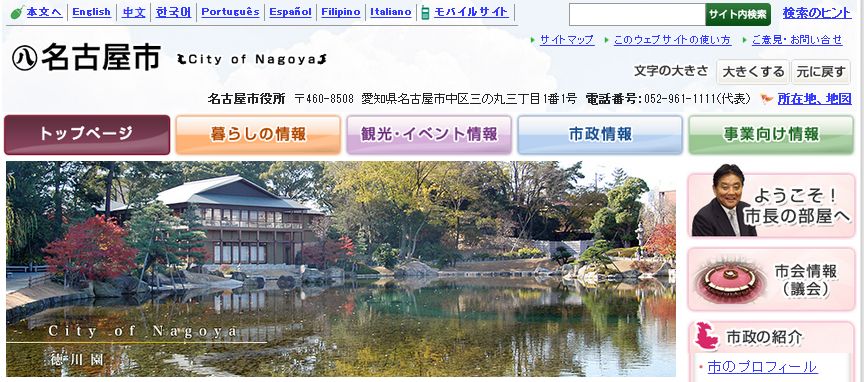Switch site language to Italiano
This screenshot has height=382, width=864.
(x=391, y=12)
